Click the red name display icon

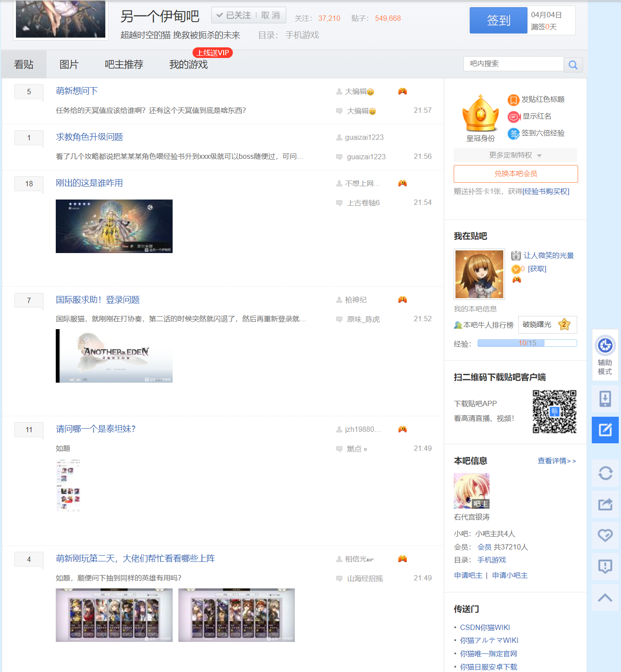pyautogui.click(x=513, y=117)
